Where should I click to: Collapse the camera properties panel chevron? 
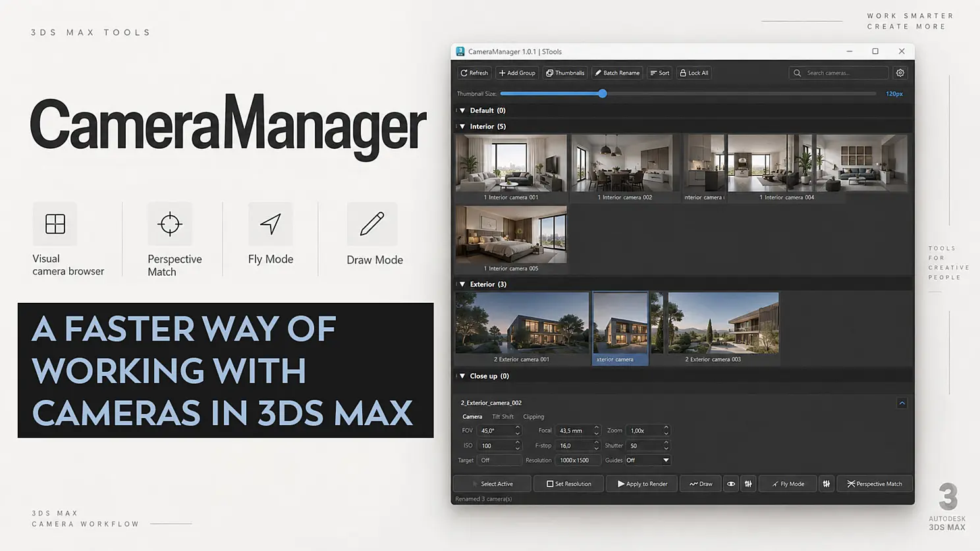[x=902, y=403]
